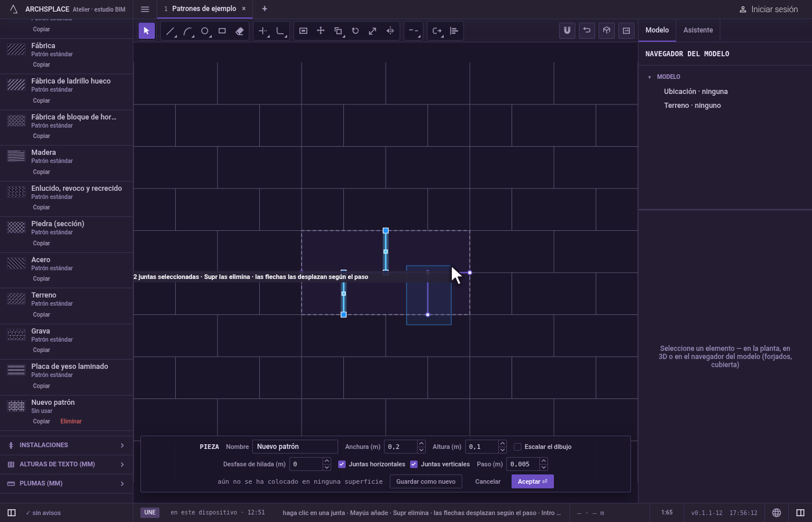
Task: Click the globe language icon
Action: (x=777, y=513)
